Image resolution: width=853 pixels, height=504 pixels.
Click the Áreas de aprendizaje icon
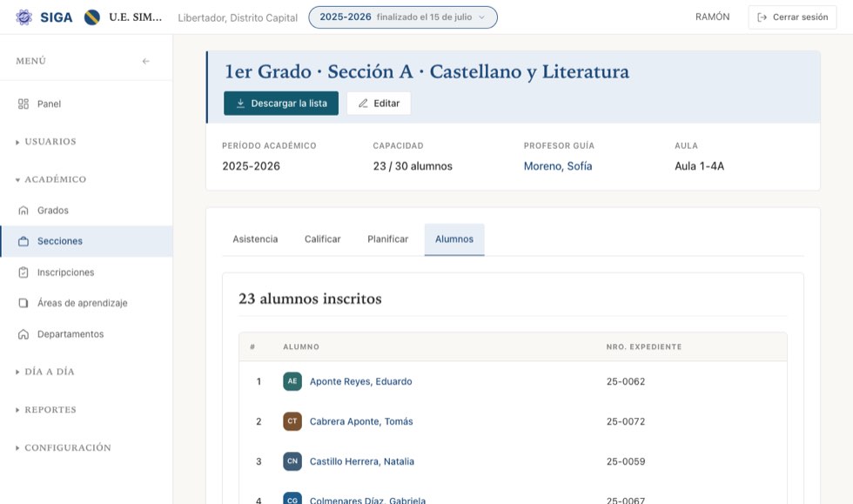point(24,303)
